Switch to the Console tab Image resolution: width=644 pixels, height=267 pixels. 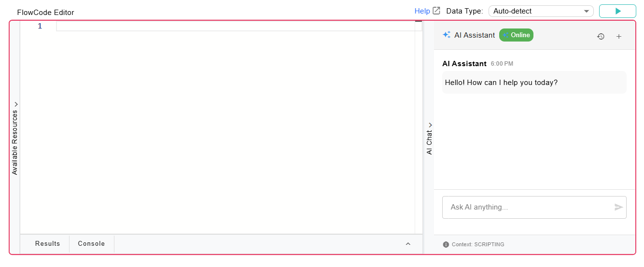(x=91, y=243)
